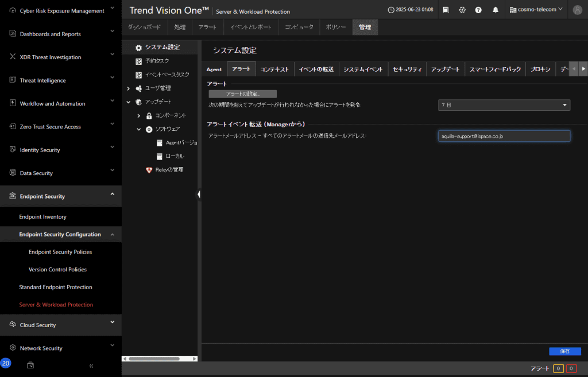Collapse the ソフトウェア tree arrow
This screenshot has width=588, height=377.
click(x=139, y=129)
